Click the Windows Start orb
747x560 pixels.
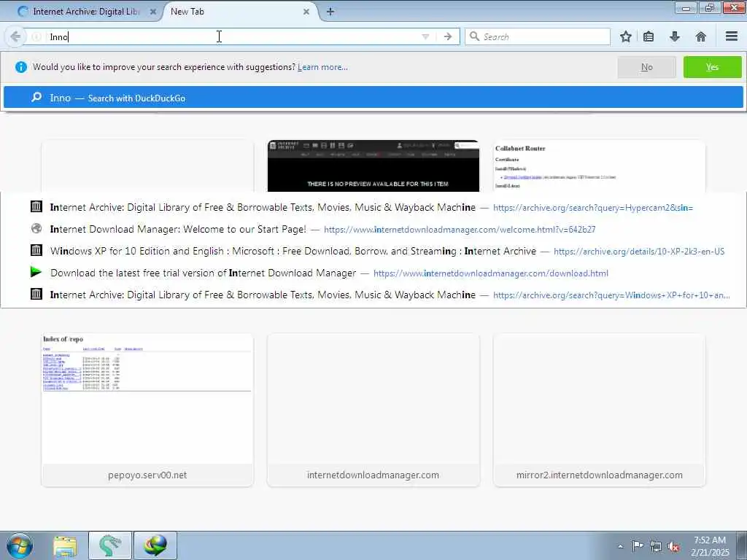(20, 545)
